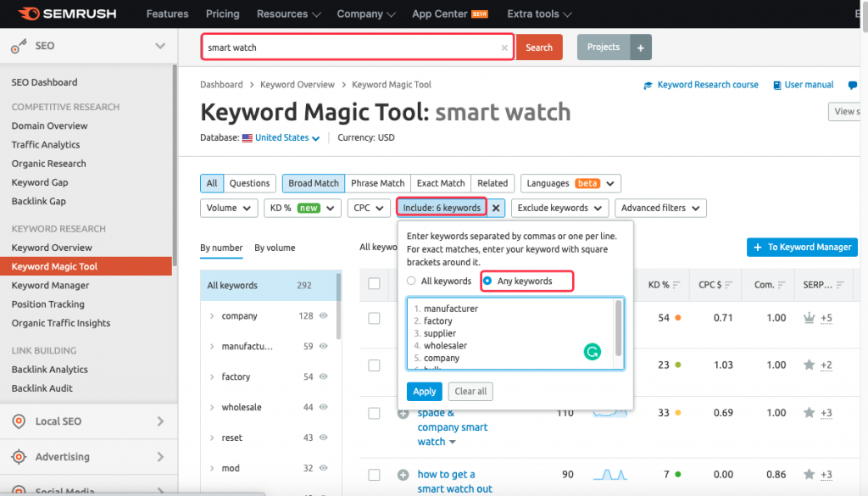868x496 pixels.
Task: Clear the smart watch search field
Action: coord(504,47)
